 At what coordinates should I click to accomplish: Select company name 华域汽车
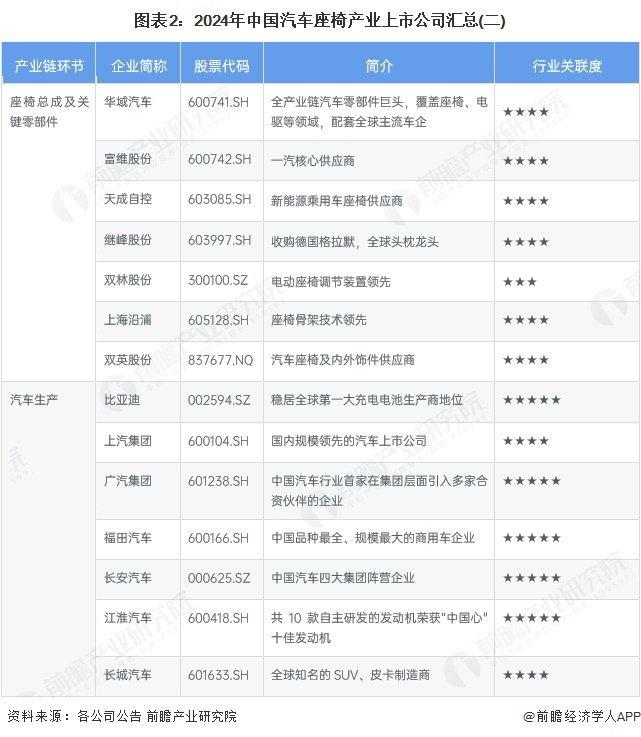pos(128,102)
